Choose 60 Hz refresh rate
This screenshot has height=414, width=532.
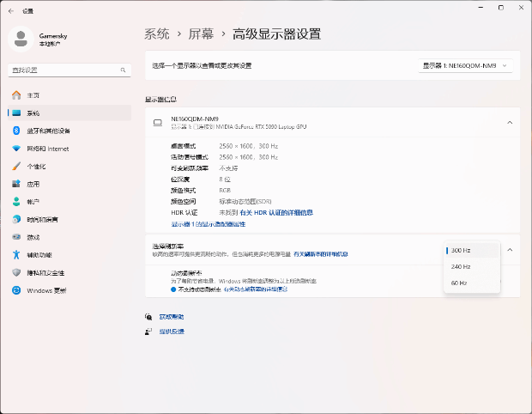pyautogui.click(x=472, y=283)
